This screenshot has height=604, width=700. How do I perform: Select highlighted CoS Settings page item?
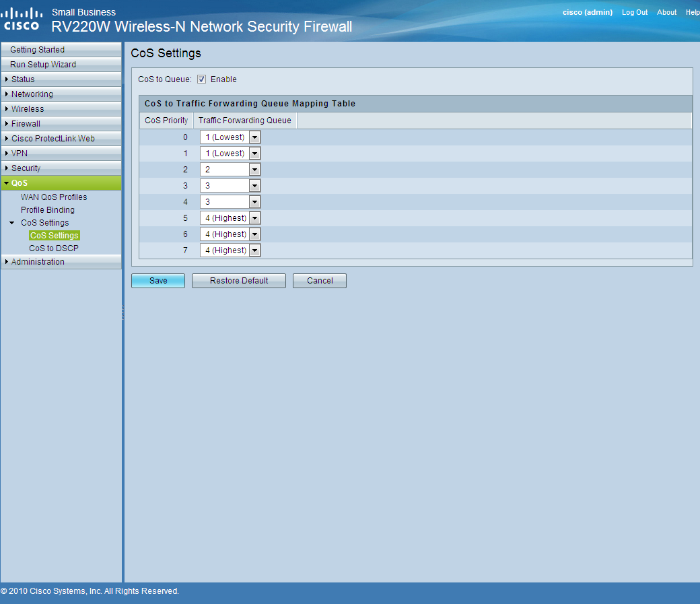(x=55, y=236)
